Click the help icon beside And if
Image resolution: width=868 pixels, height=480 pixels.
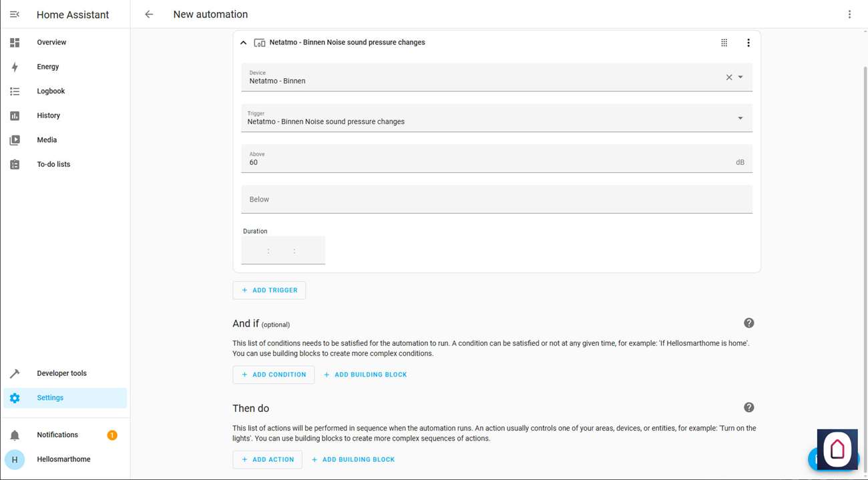coord(748,323)
